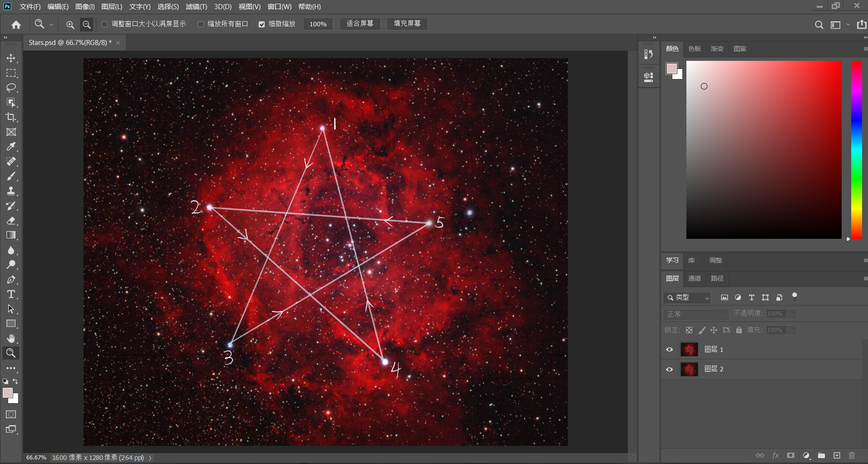Choose Zoom Out mode in options bar
868x464 pixels.
pyautogui.click(x=87, y=25)
